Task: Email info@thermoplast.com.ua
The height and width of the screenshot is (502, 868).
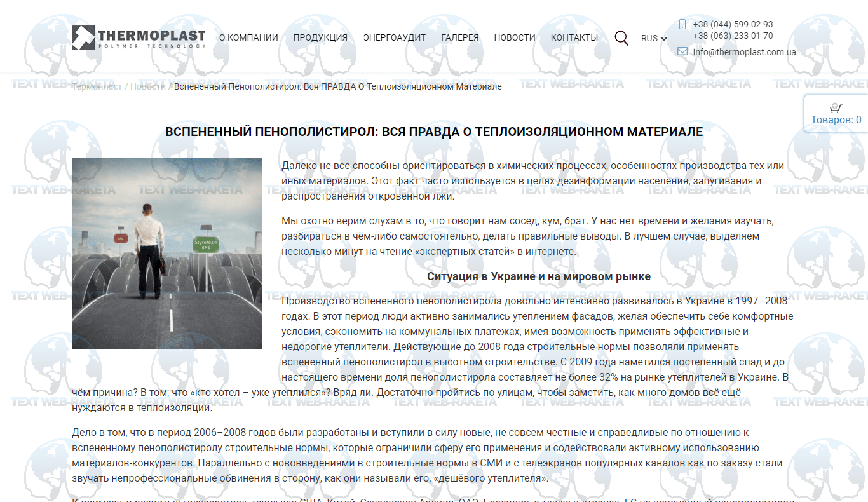Action: (x=744, y=52)
